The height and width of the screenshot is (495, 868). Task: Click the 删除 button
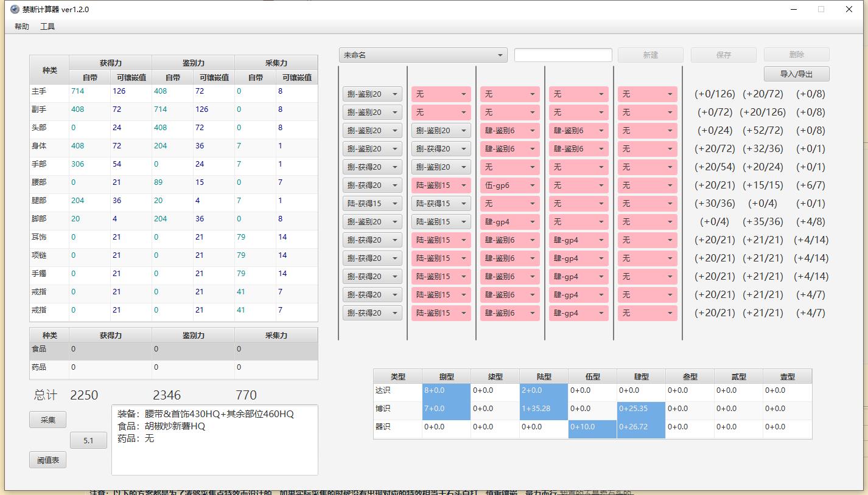[795, 55]
